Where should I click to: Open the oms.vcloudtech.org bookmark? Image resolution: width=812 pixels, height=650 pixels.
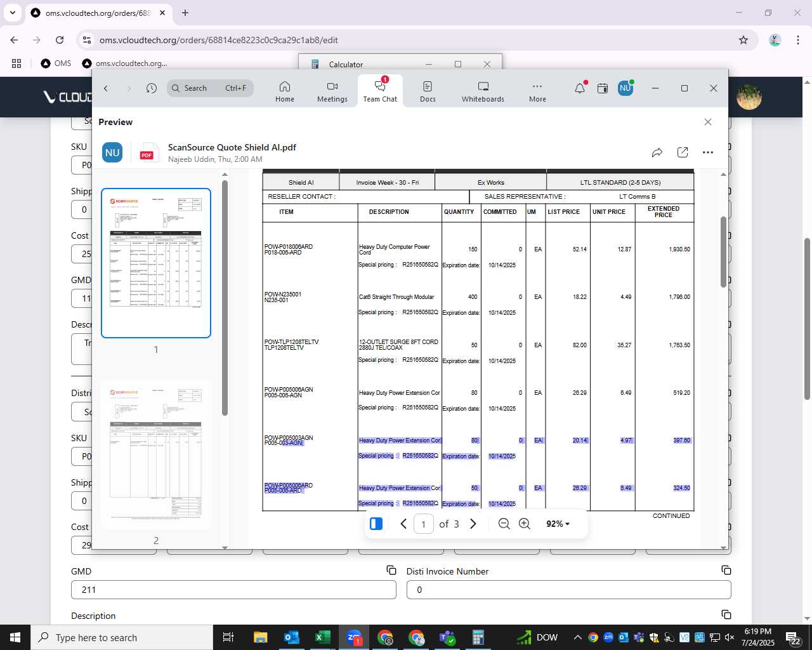tap(125, 63)
